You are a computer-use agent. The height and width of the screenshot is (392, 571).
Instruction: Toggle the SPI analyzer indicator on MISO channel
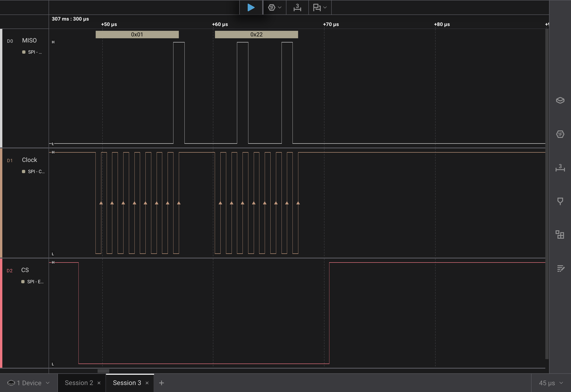click(23, 52)
